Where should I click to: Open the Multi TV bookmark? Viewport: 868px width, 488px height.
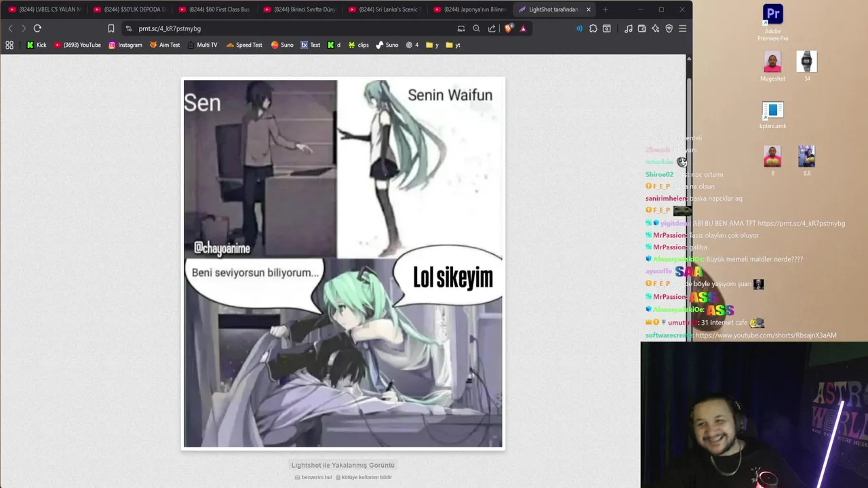tap(202, 45)
